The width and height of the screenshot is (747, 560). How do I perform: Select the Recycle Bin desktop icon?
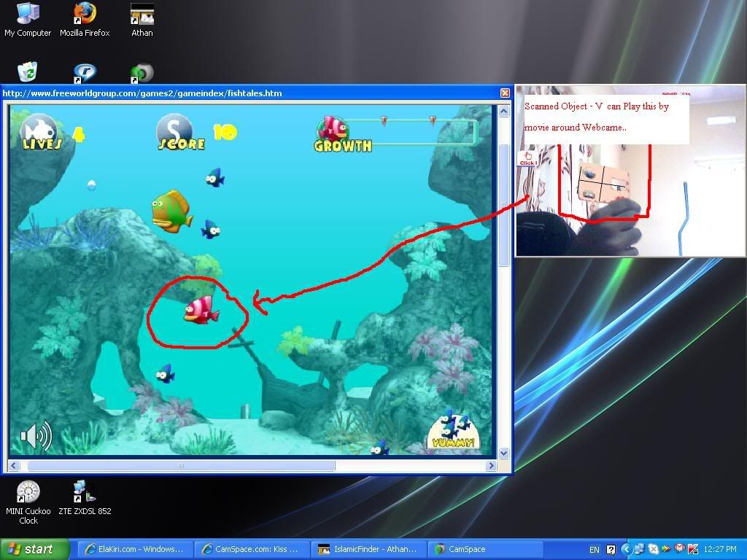pos(28,72)
